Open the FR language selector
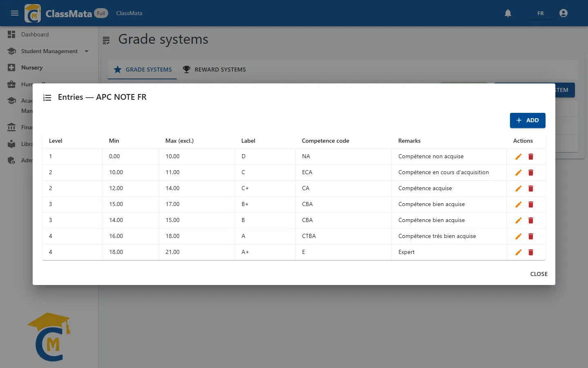 tap(540, 13)
